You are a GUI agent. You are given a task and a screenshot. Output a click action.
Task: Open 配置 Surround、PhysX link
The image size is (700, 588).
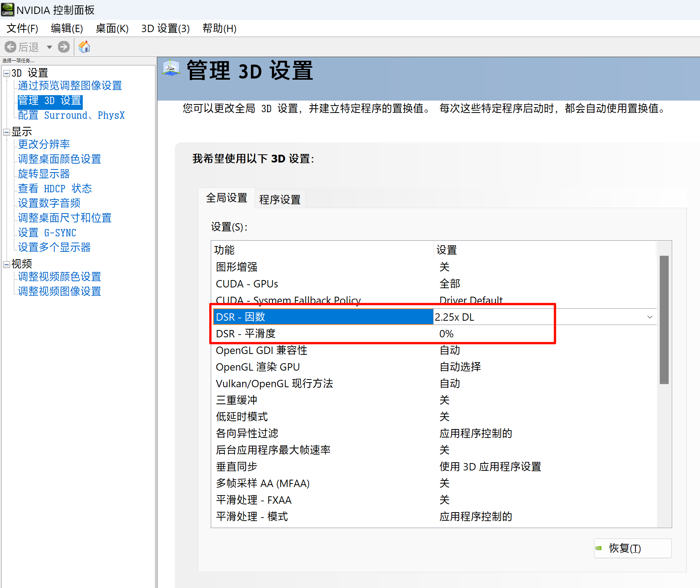tap(72, 115)
